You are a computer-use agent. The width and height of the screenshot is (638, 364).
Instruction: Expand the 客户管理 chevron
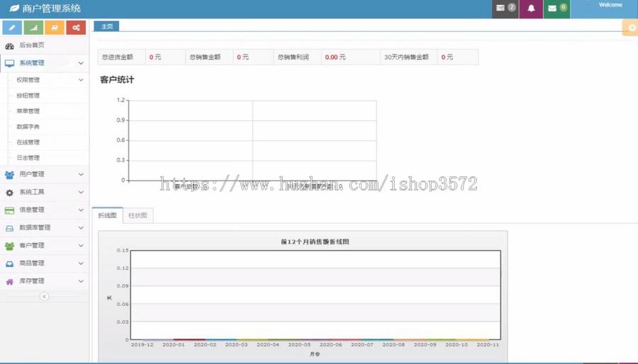[81, 246]
